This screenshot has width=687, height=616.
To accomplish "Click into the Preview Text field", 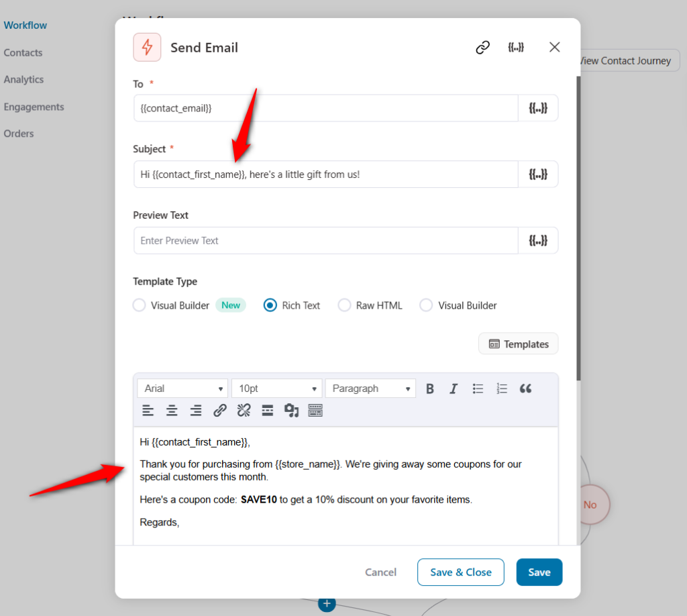I will point(325,240).
